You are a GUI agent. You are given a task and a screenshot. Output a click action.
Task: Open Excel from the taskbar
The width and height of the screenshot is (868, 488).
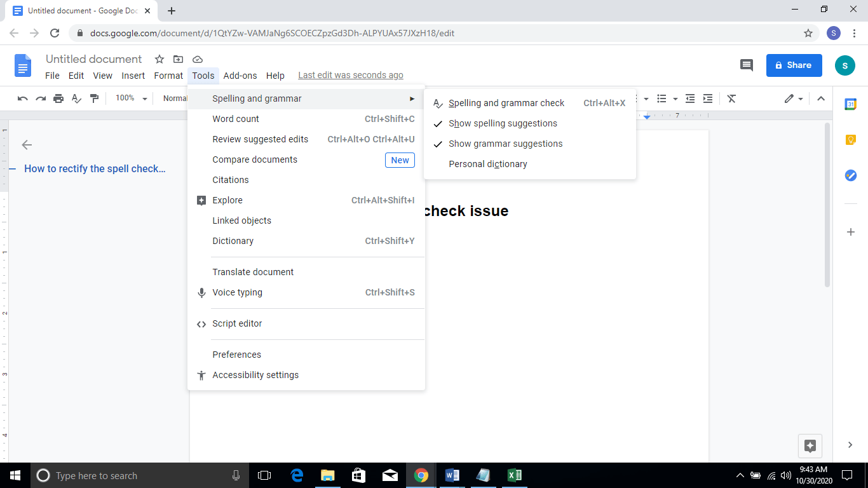514,475
